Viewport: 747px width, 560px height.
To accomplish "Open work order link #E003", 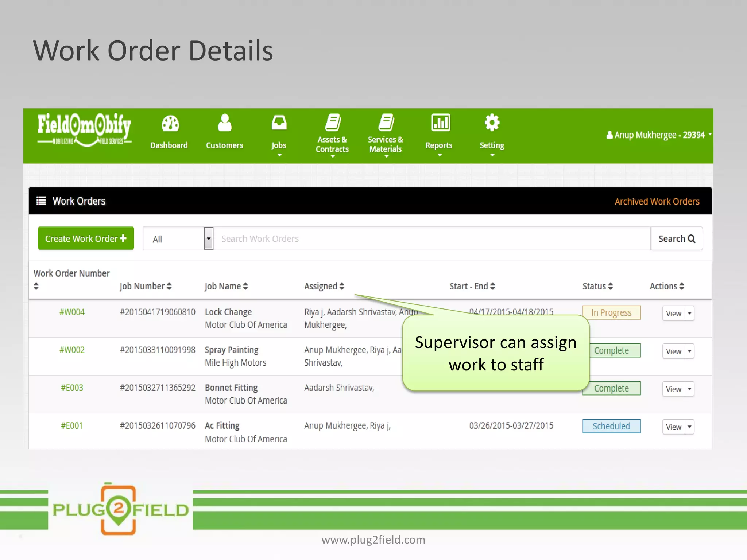I will [x=72, y=388].
